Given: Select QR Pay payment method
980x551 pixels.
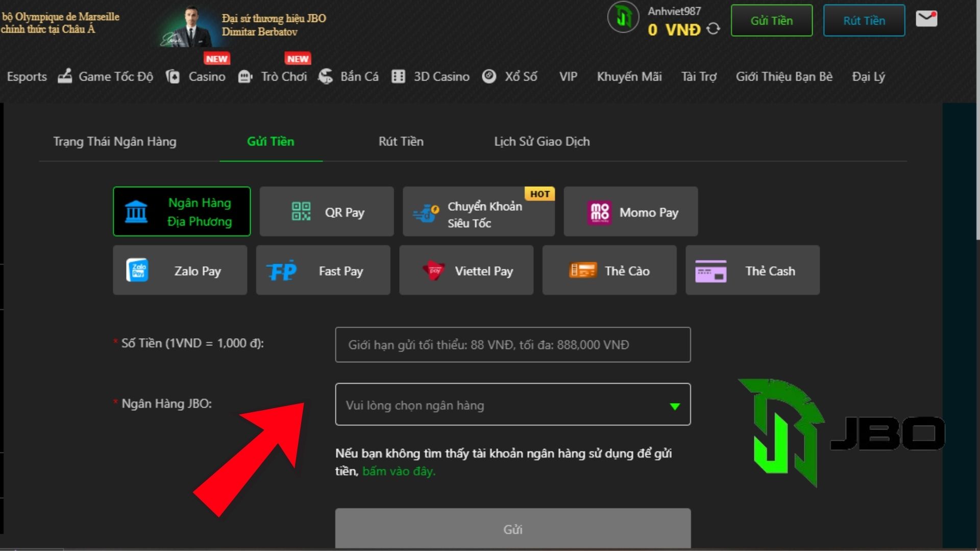Looking at the screenshot, I should pos(327,211).
